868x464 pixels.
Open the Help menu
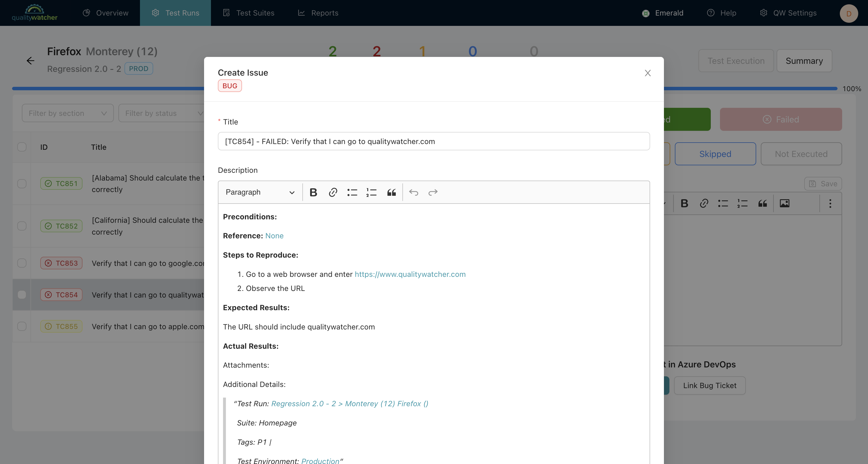point(721,13)
